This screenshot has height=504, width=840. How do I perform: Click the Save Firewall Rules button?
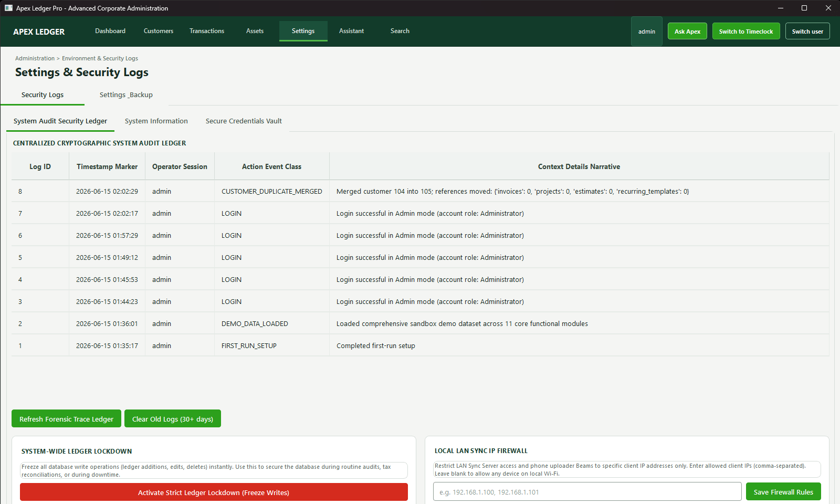pos(783,492)
